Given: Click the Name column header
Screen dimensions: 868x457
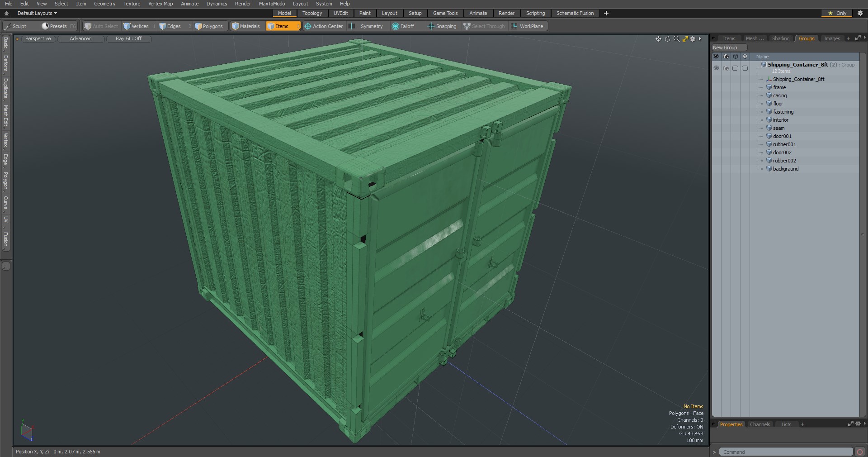Looking at the screenshot, I should (762, 57).
